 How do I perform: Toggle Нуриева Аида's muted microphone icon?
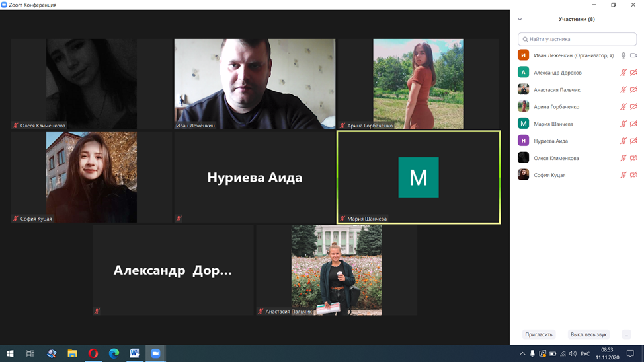pos(623,141)
